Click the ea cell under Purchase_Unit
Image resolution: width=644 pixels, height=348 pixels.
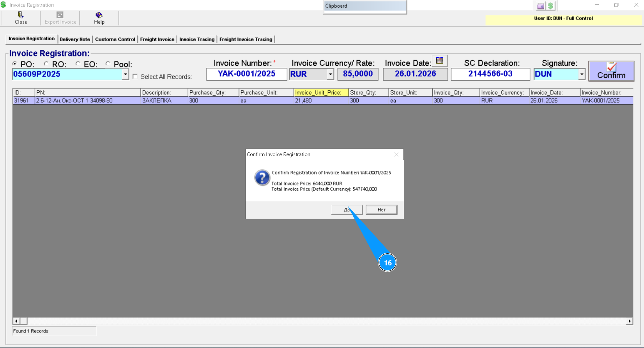point(267,101)
